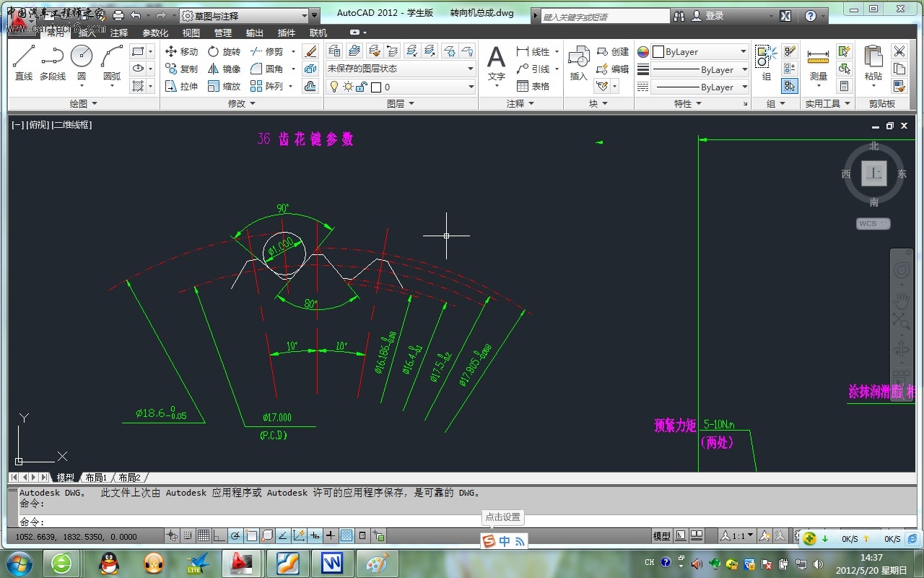Click the Measure (测量) ruler icon
Viewport: 924px width, 578px height.
[818, 64]
